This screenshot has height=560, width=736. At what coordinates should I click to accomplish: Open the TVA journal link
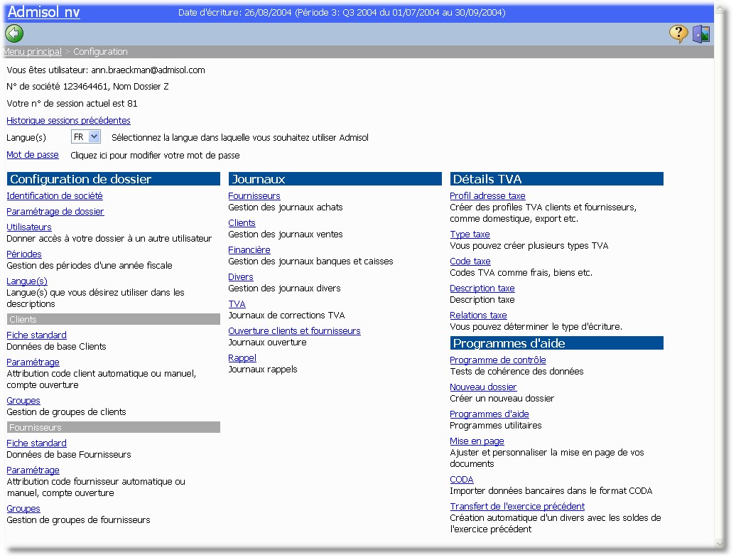coord(237,304)
